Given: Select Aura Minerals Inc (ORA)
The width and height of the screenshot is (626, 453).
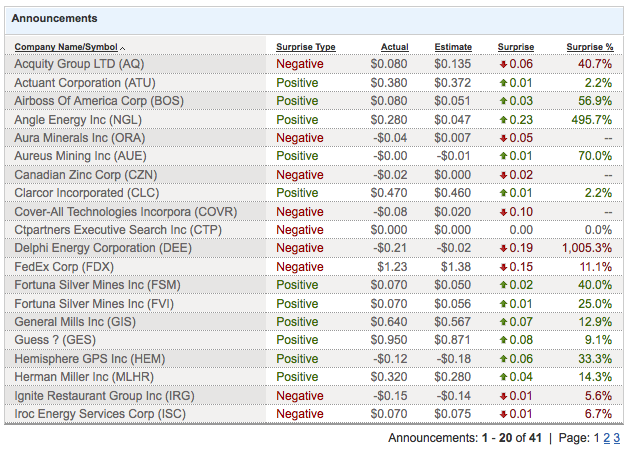Looking at the screenshot, I should tap(80, 138).
